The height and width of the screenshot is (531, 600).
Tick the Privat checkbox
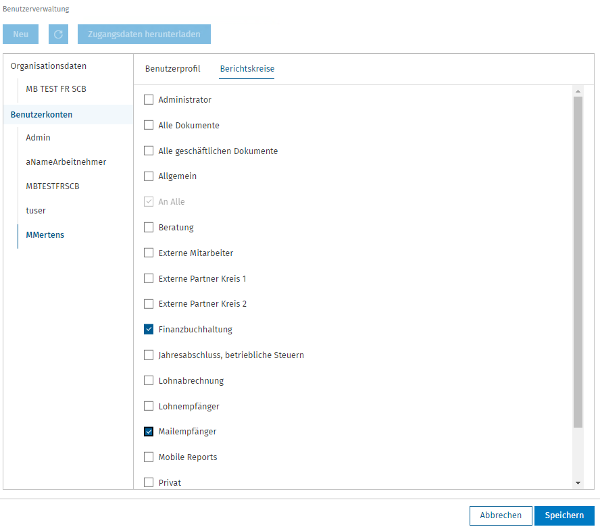tap(148, 482)
